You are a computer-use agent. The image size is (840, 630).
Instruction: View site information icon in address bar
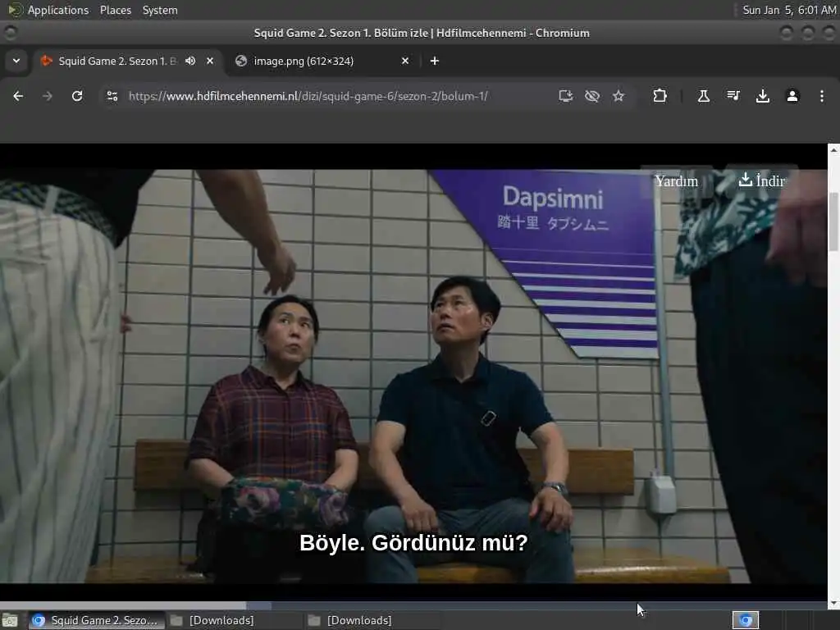point(112,96)
